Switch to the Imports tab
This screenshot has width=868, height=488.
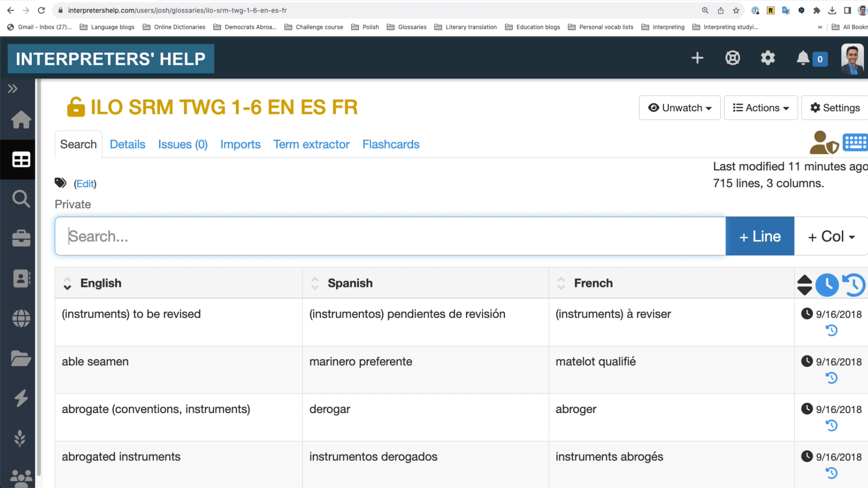tap(241, 144)
